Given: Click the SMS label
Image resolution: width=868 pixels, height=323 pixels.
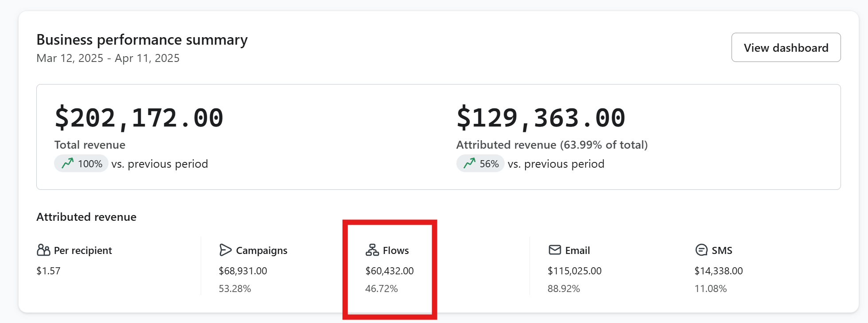Looking at the screenshot, I should [722, 250].
